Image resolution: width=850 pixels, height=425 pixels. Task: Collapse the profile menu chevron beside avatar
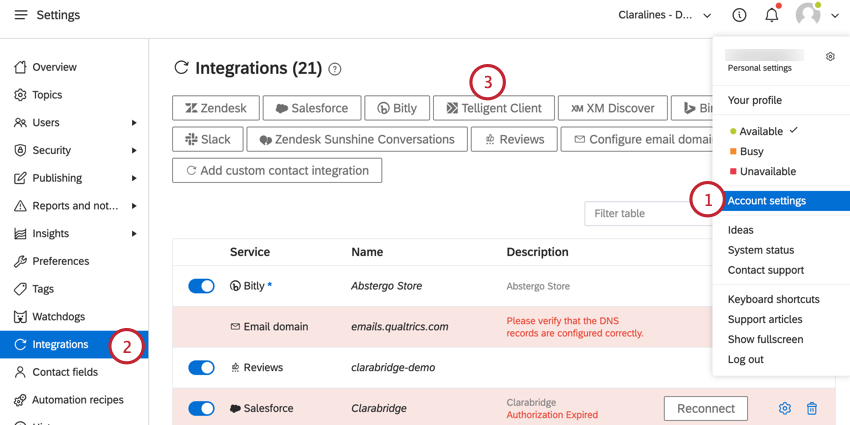click(x=834, y=16)
